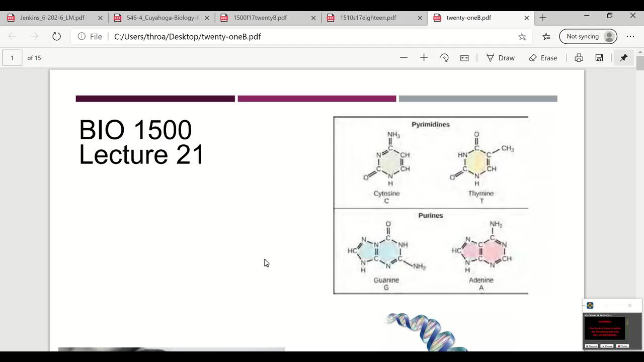Print the PDF document
Screen dimensions: 644x362
point(579,58)
